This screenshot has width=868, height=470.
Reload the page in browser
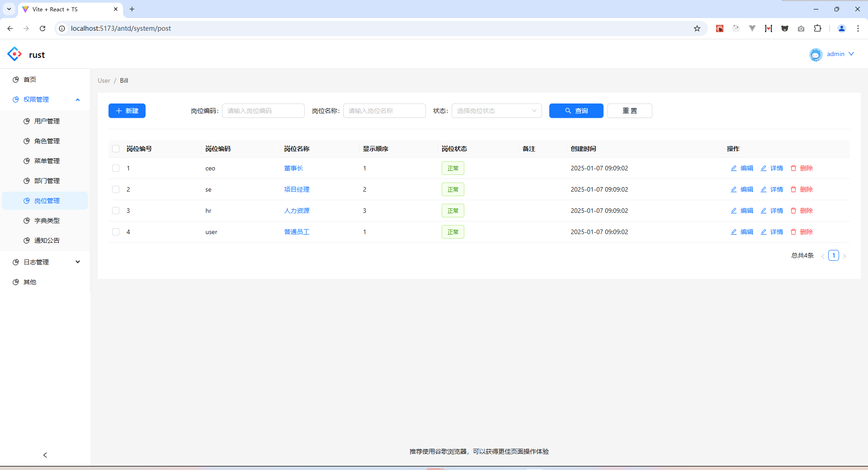point(42,28)
